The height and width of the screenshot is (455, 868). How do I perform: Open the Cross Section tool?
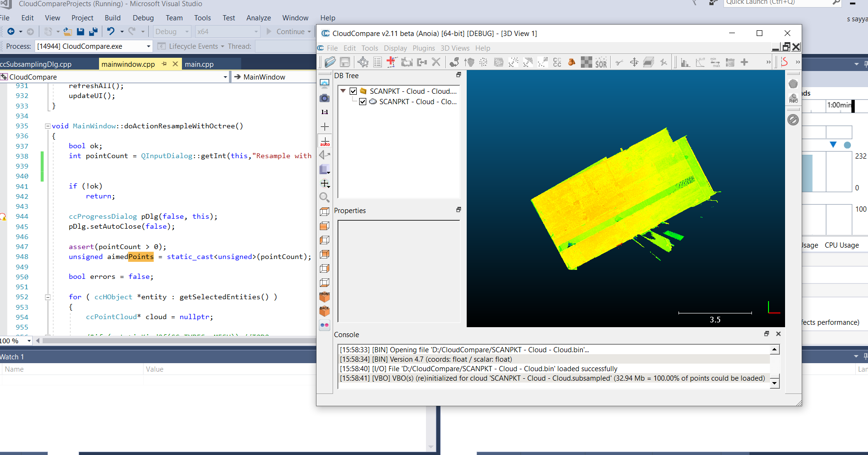tap(649, 62)
